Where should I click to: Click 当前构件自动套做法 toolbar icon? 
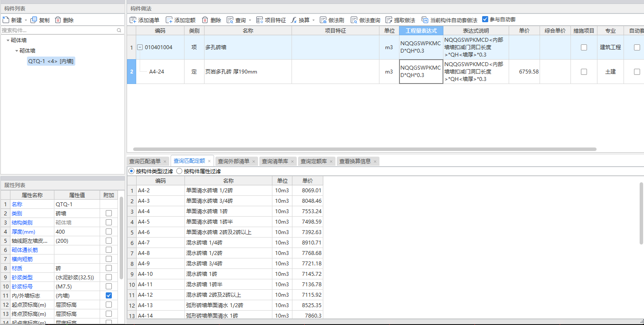[425, 20]
